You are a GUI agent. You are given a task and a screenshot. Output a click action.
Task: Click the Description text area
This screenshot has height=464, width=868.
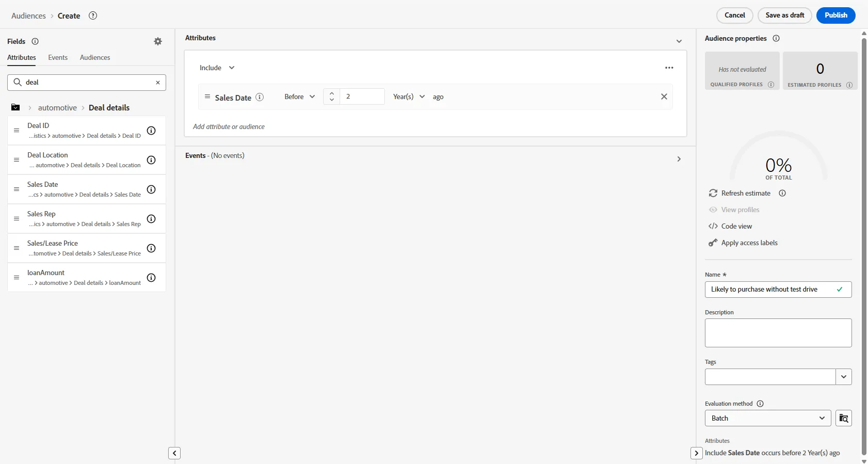[778, 333]
